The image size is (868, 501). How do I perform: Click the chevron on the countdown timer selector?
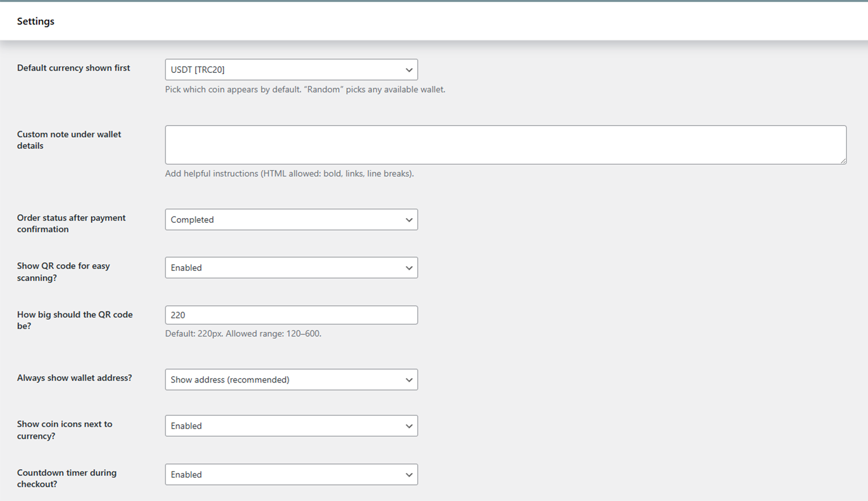pyautogui.click(x=409, y=474)
